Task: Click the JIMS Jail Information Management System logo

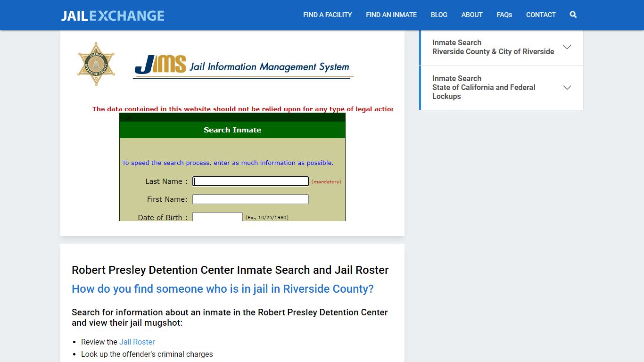Action: pos(242,66)
